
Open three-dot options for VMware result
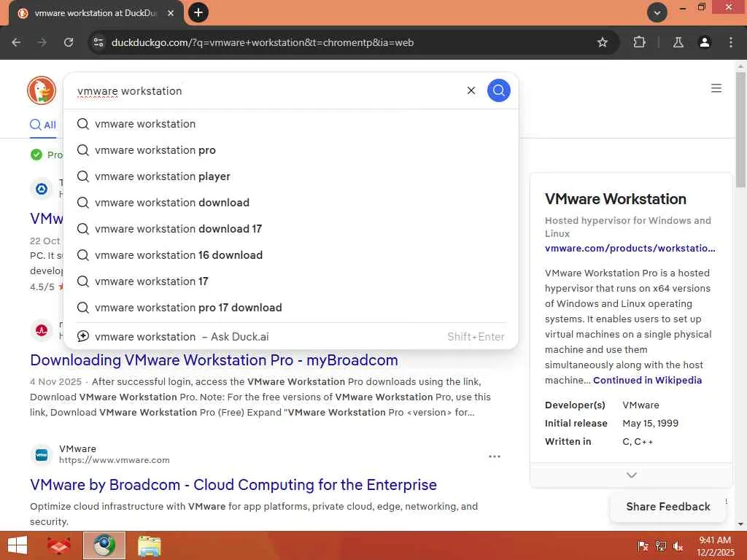pyautogui.click(x=495, y=456)
